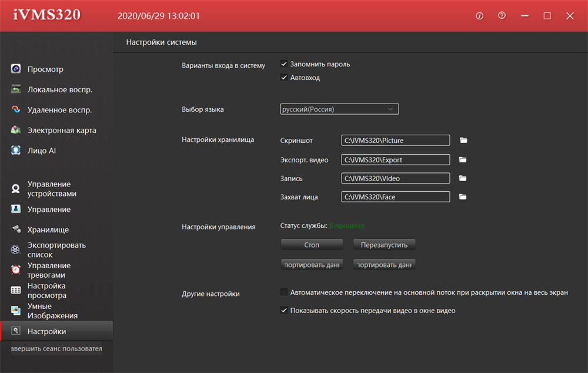Click the В процессе service status text
588x373 pixels.
(347, 225)
